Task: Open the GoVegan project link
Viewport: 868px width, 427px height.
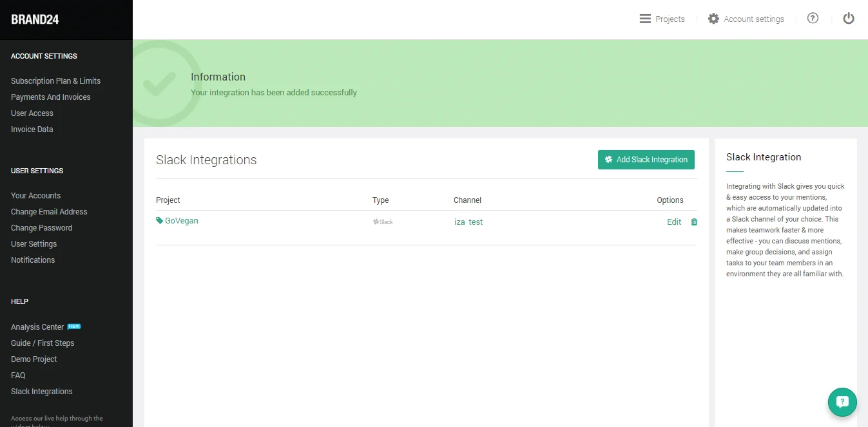Action: point(181,221)
